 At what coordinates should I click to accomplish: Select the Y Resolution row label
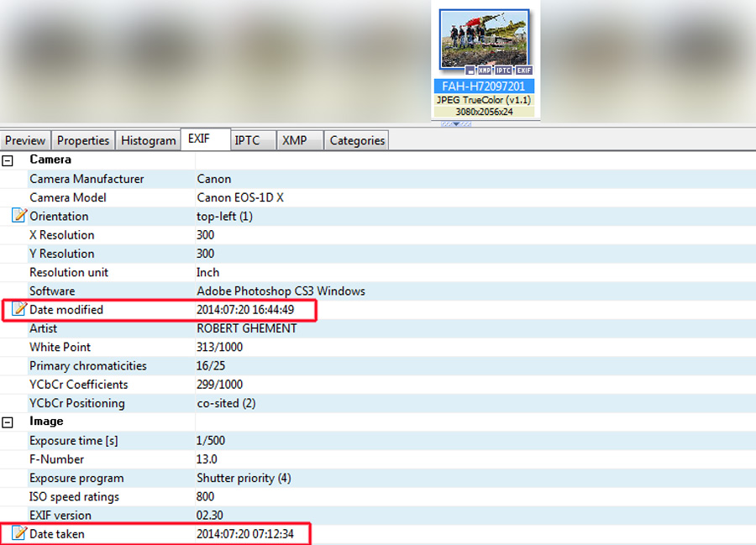[x=61, y=254]
